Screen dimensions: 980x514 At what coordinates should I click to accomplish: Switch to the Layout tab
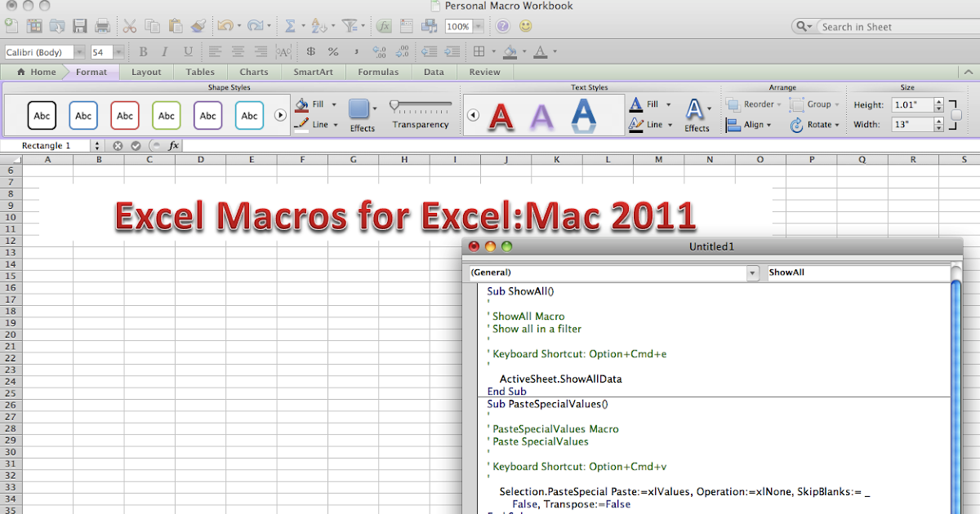coord(146,72)
